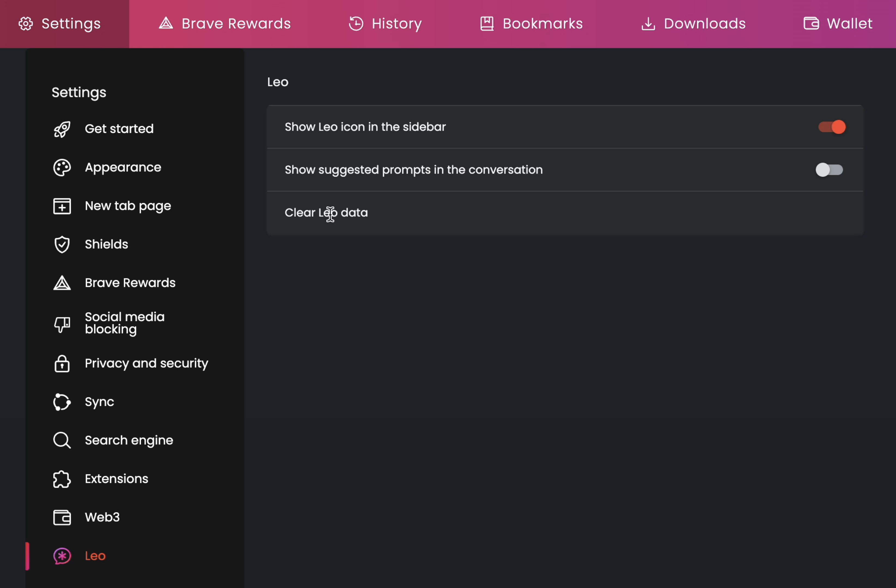The height and width of the screenshot is (588, 896).
Task: Open Appearance via the palette icon
Action: pos(62,167)
